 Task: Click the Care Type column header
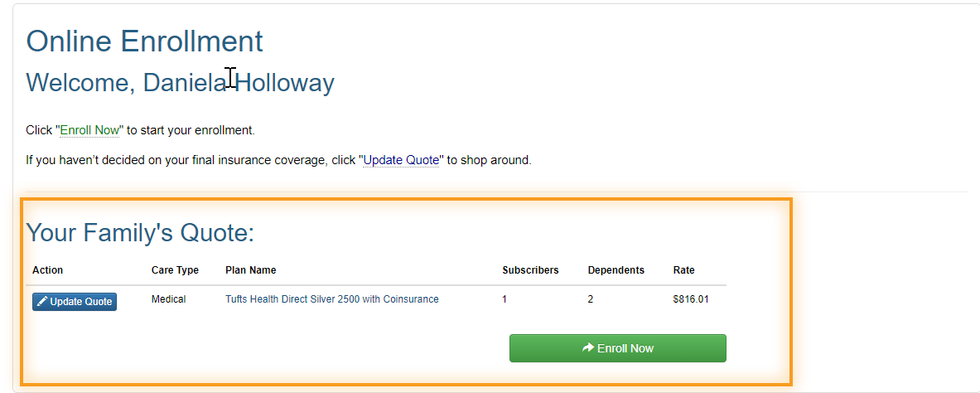[x=175, y=270]
